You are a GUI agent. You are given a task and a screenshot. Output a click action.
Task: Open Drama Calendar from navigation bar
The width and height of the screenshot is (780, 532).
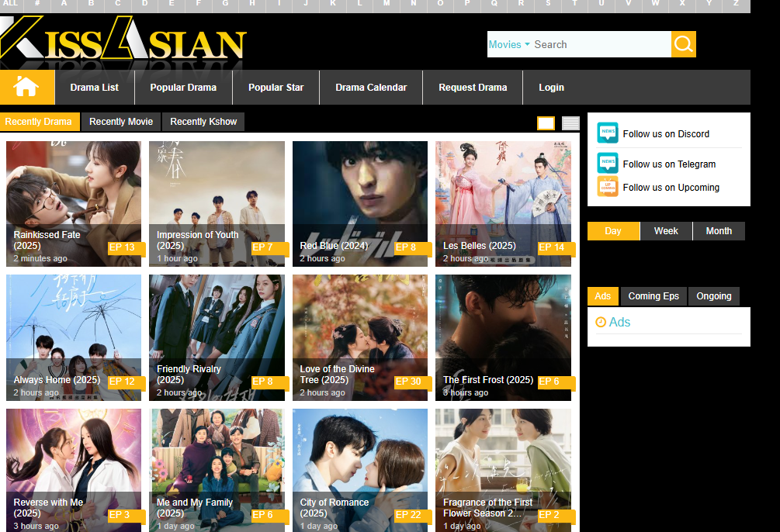click(371, 88)
